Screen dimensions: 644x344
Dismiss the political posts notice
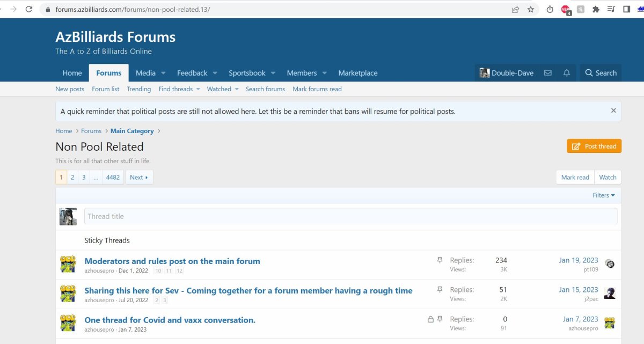click(x=613, y=111)
